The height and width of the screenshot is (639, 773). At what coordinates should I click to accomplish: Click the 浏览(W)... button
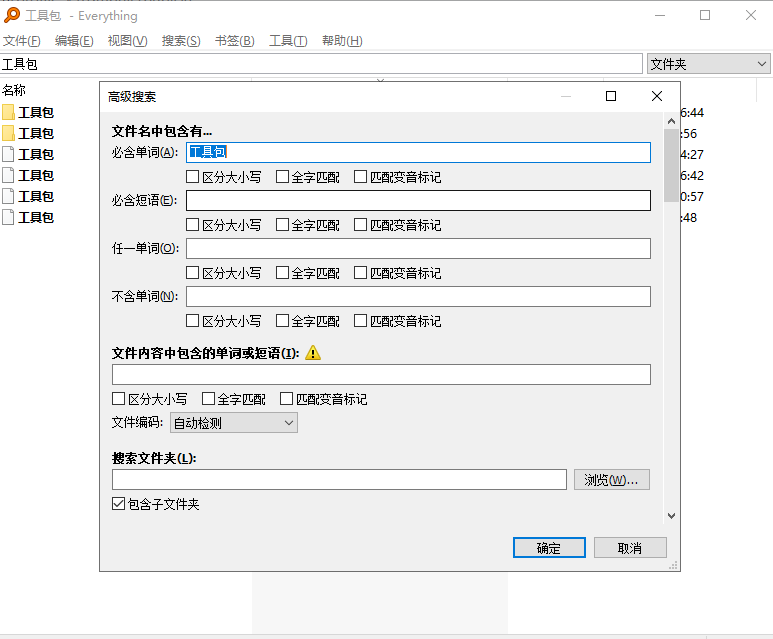pyautogui.click(x=612, y=480)
